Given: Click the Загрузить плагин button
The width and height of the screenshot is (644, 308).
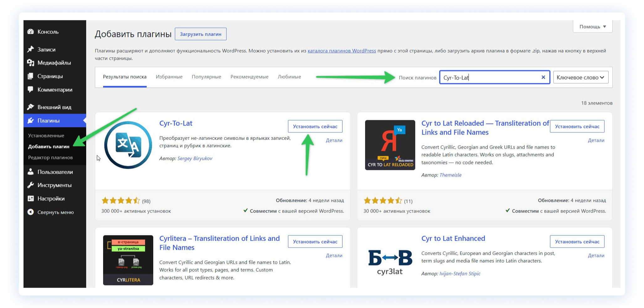Looking at the screenshot, I should 201,34.
